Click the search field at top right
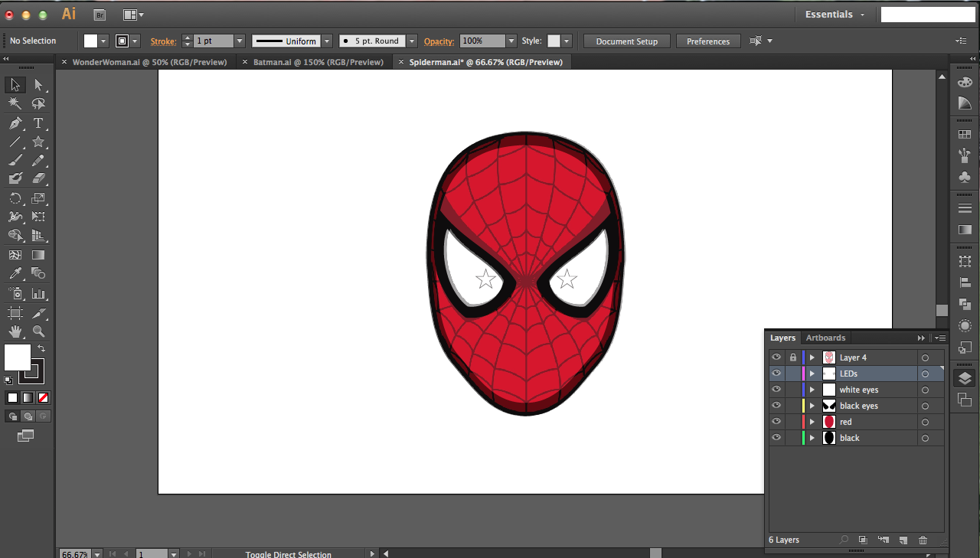Screen dimensions: 980x558 [927, 15]
